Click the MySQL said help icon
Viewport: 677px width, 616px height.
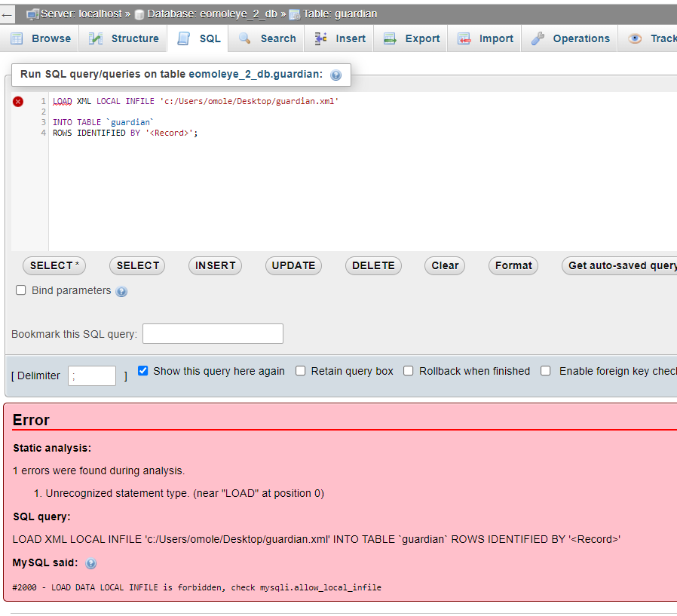pos(90,563)
